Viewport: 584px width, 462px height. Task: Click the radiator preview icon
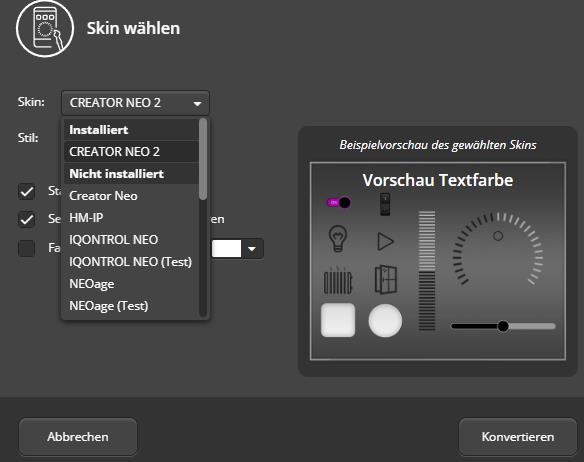click(x=338, y=280)
